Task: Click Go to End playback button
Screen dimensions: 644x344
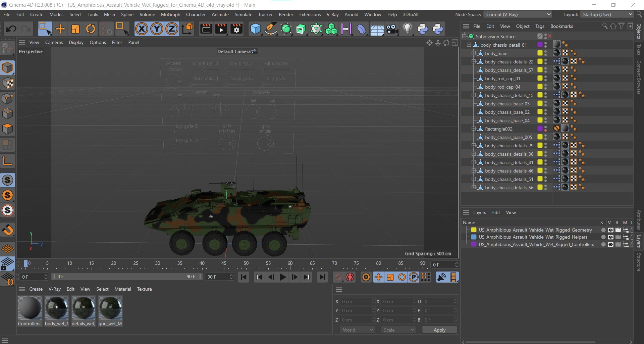Action: tap(322, 277)
